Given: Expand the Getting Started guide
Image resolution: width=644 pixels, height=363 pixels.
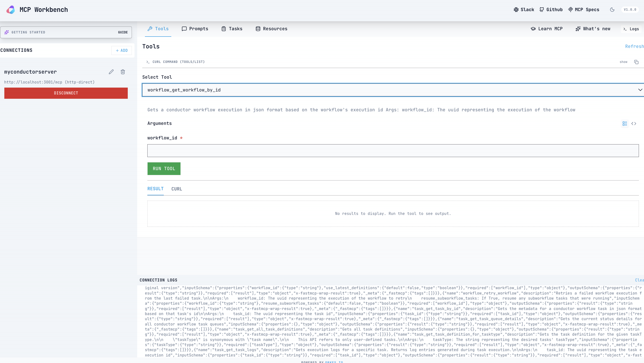Looking at the screenshot, I should pos(66,32).
